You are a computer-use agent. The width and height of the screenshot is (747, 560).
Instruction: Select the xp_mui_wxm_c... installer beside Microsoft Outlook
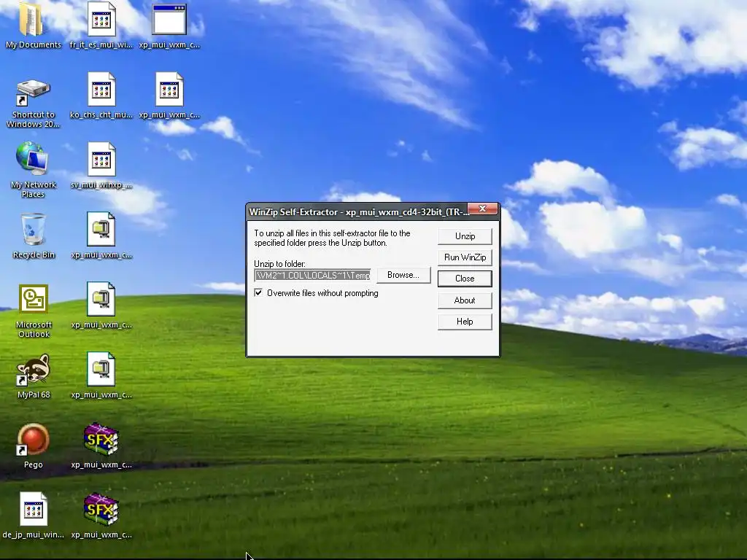coord(101,299)
